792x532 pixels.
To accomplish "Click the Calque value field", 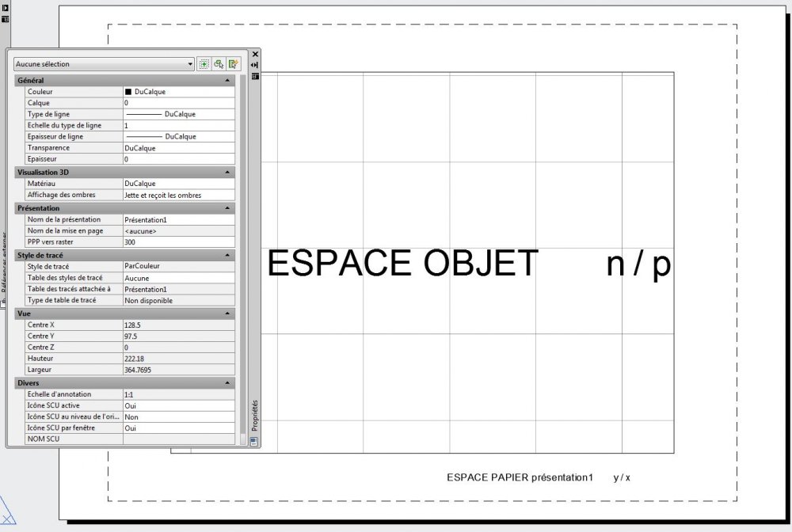I will click(x=179, y=103).
